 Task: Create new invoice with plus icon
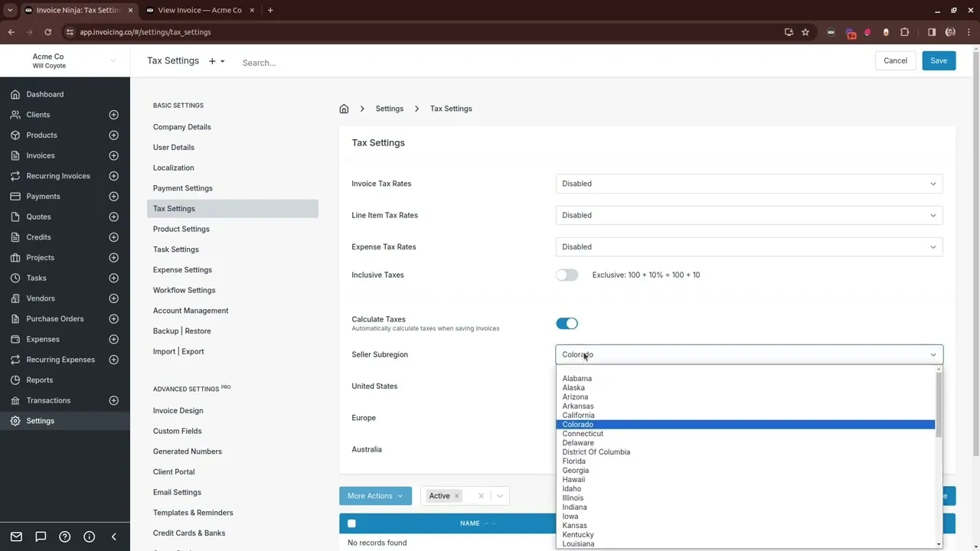[x=113, y=155]
